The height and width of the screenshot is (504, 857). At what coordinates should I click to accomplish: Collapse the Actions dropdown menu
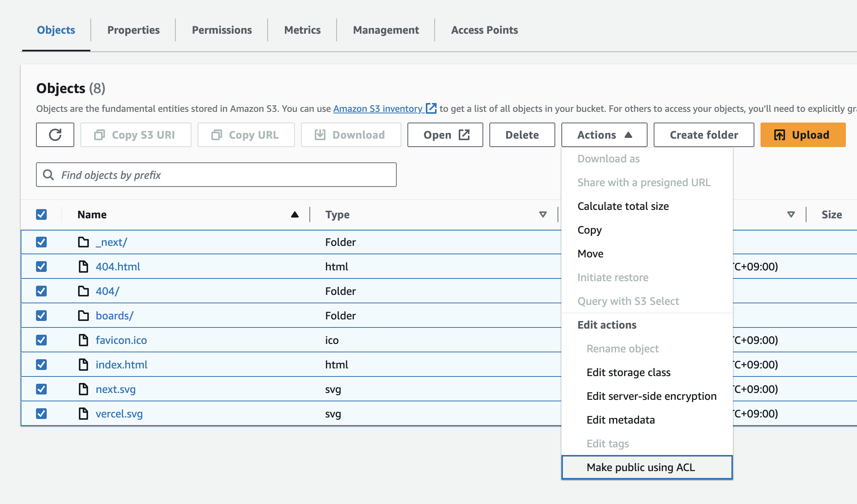click(x=604, y=135)
